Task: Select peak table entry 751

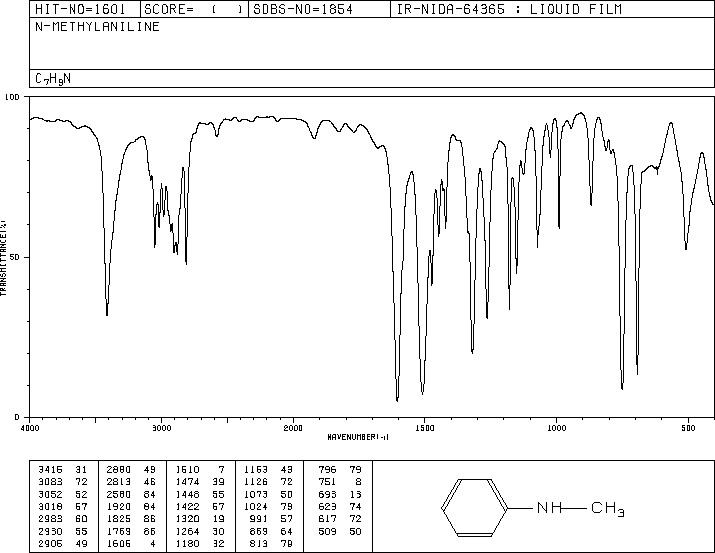Action: [327, 482]
